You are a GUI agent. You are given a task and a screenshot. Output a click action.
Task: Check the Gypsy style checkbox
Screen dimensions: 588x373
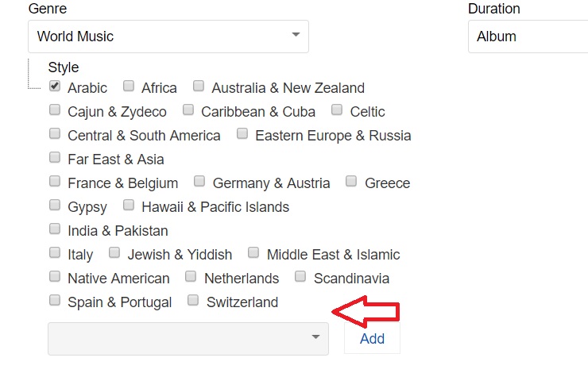point(55,206)
